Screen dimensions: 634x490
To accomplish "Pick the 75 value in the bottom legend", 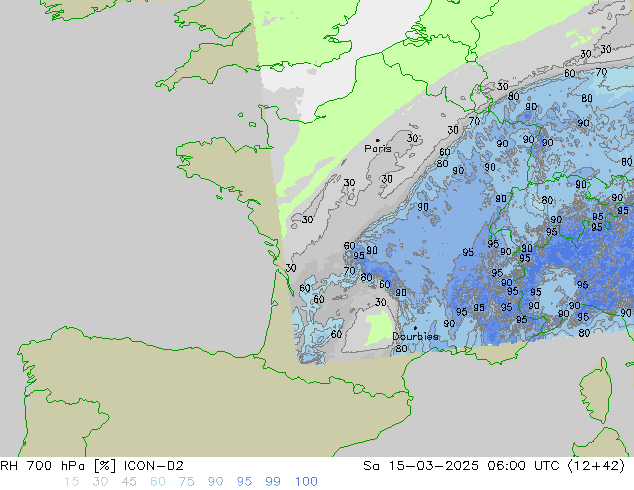I will tap(186, 482).
